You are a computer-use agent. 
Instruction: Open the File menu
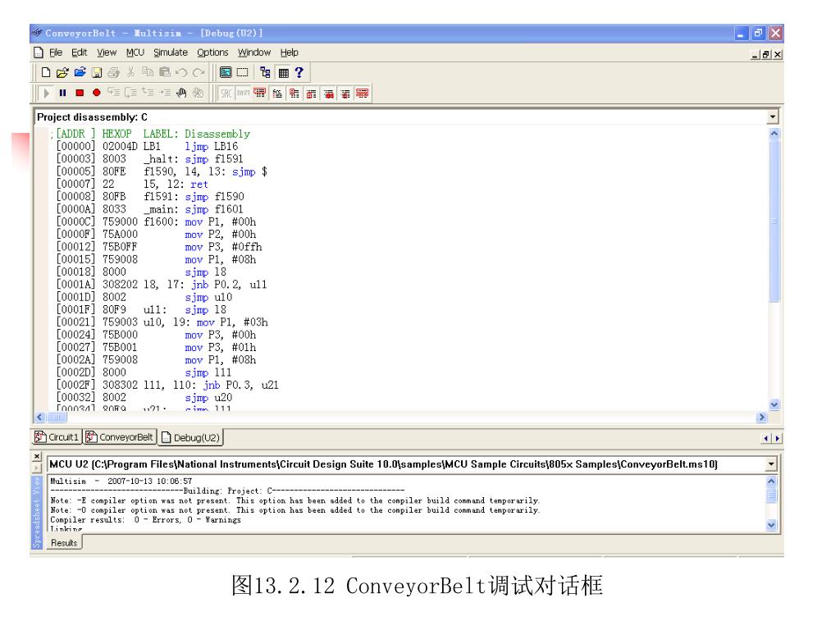point(56,52)
